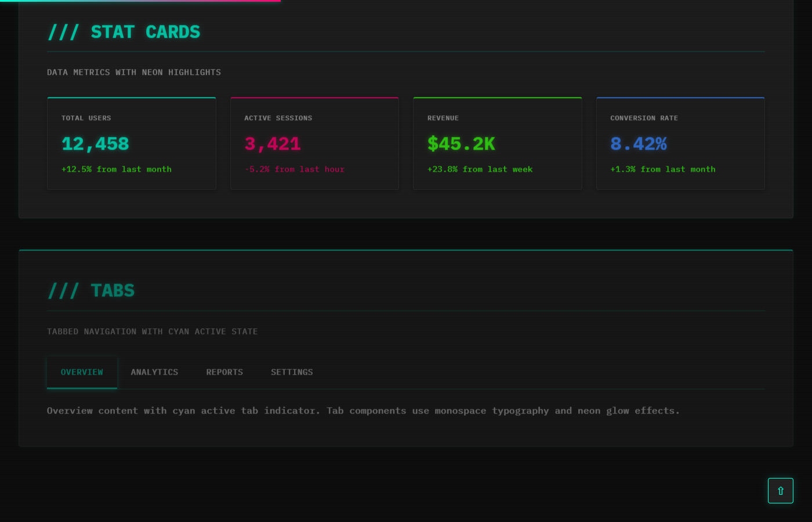Select the Settings tab

tap(292, 372)
